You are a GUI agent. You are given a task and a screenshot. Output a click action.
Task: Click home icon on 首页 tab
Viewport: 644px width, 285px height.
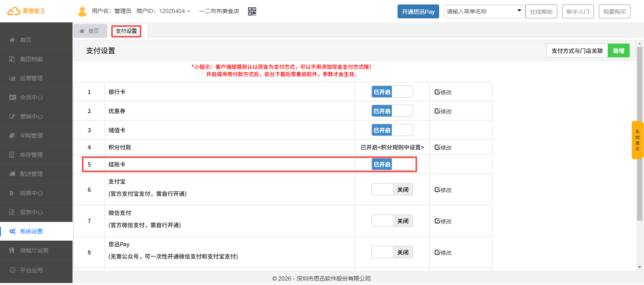pyautogui.click(x=82, y=31)
